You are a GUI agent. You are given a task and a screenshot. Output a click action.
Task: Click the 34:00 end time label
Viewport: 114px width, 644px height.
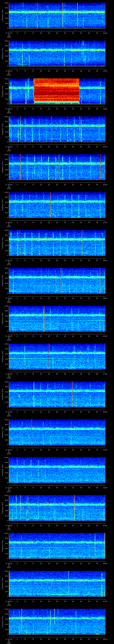click(x=105, y=109)
